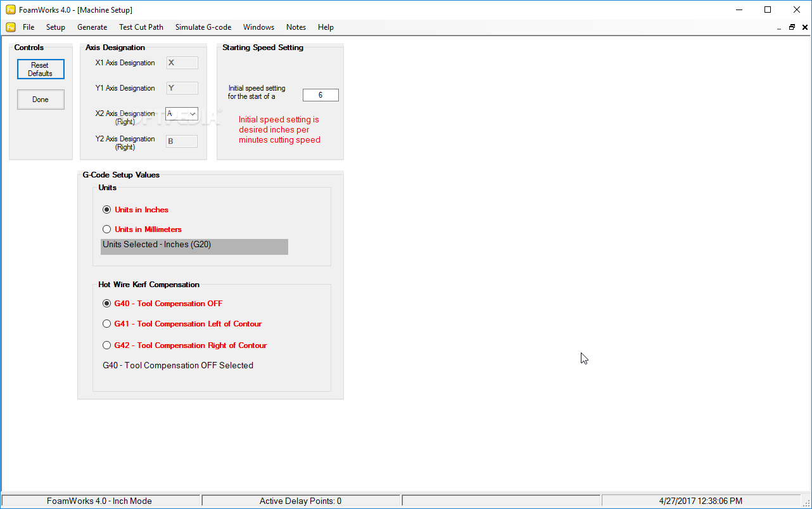Open the Test Cut Path menu

[141, 27]
